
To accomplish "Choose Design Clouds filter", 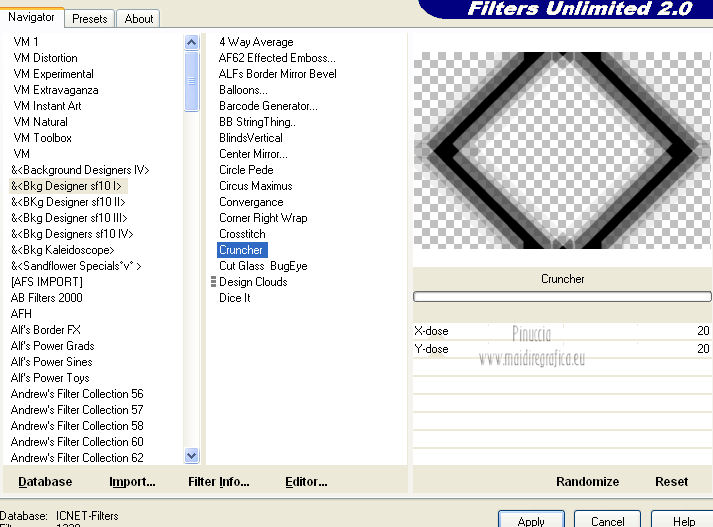I will pos(253,282).
